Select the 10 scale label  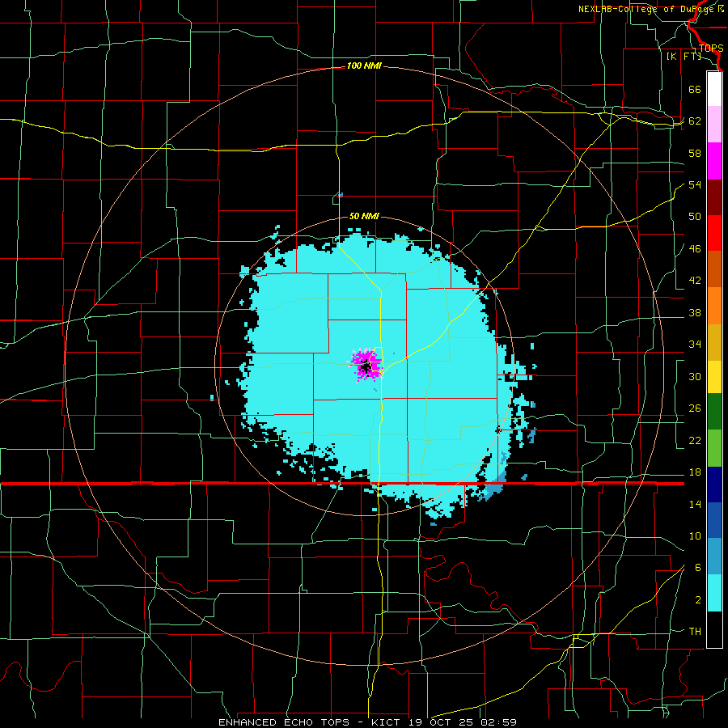(x=695, y=535)
